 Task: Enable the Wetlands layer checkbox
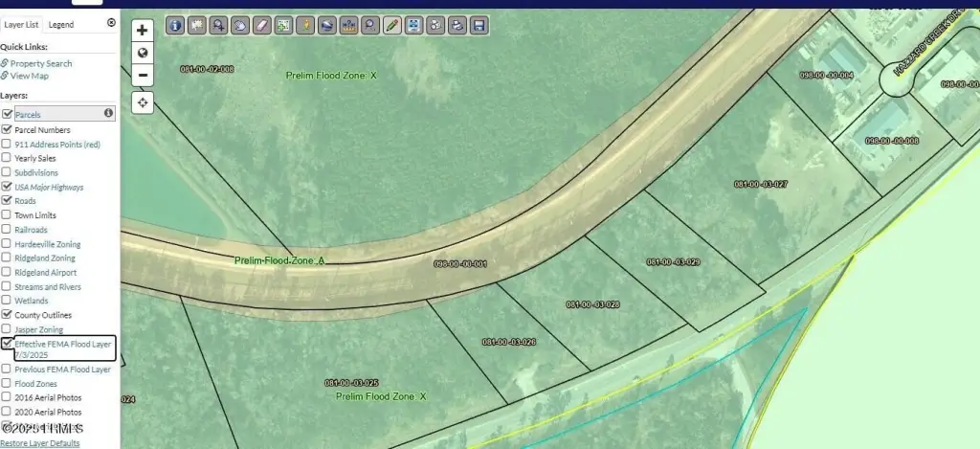[x=7, y=301]
